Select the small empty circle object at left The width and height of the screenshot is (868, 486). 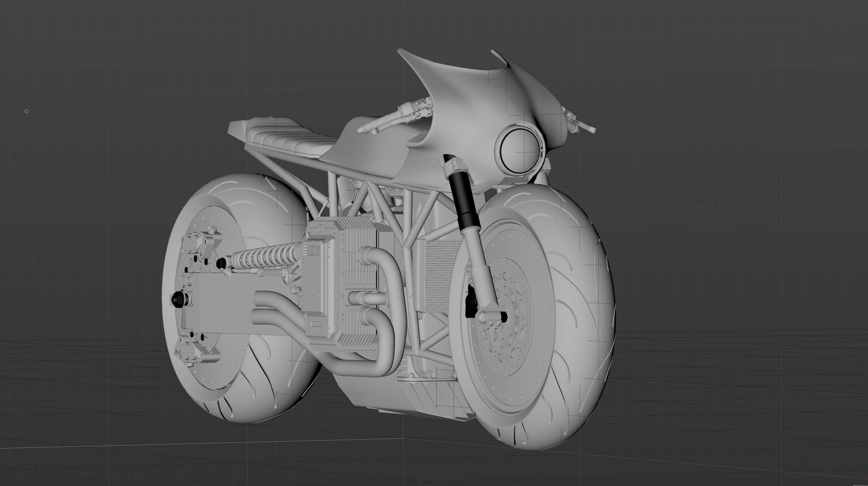(x=26, y=111)
